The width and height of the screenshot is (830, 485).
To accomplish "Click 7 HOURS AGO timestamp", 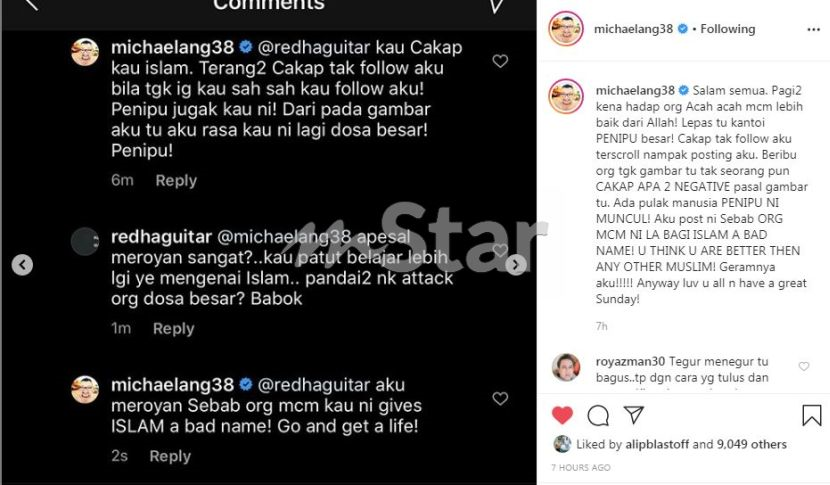I will point(580,468).
